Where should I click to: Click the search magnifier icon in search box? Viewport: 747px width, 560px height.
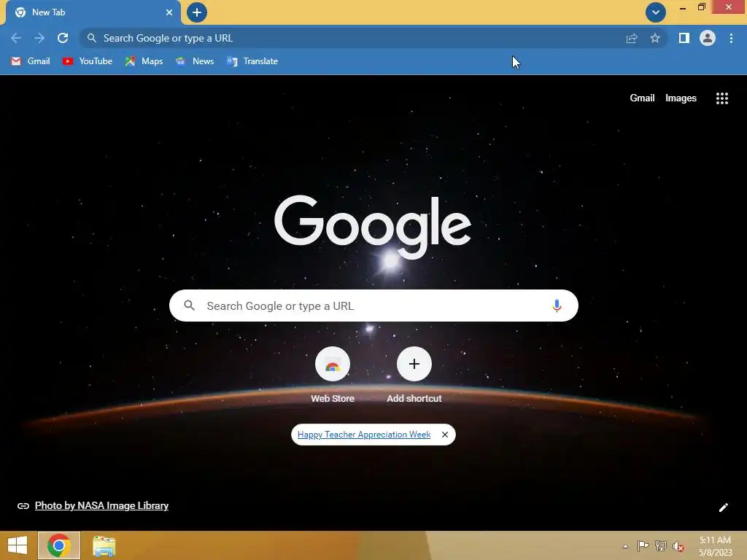(189, 306)
